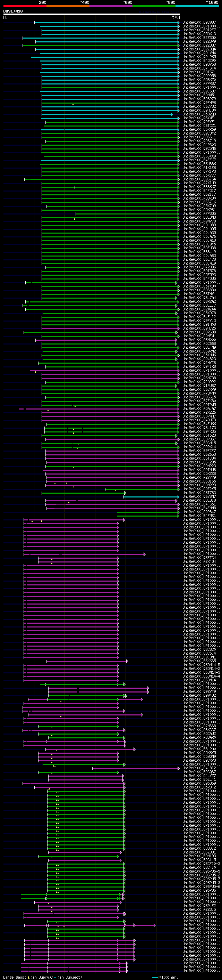The width and height of the screenshot is (222, 980).
Task: Click the cyan alignment bar for UniRef100_A5B2Q3
Action: [107, 114]
